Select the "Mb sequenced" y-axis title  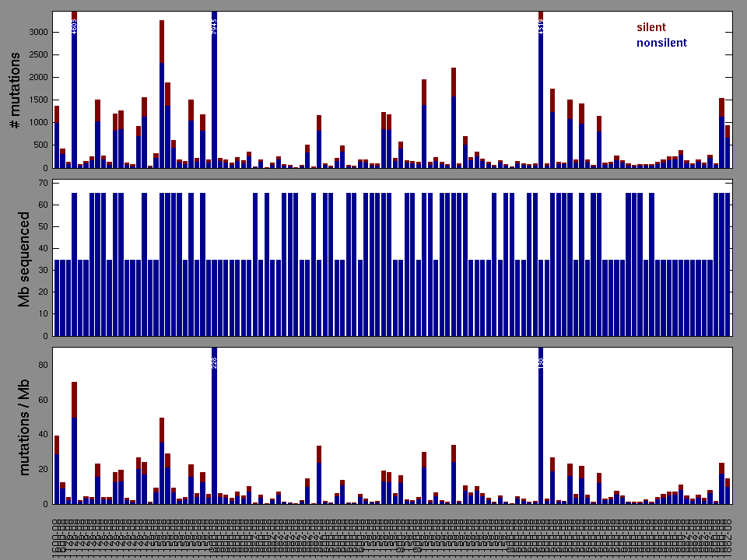(24, 258)
